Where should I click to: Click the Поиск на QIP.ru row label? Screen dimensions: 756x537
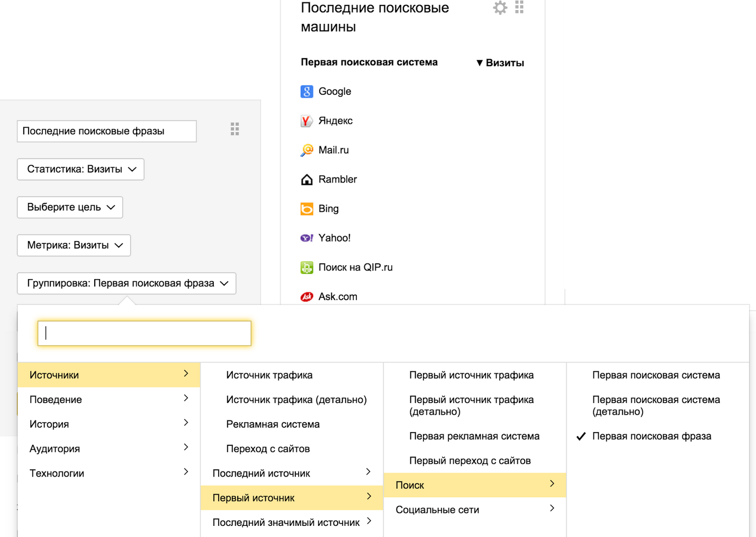355,267
